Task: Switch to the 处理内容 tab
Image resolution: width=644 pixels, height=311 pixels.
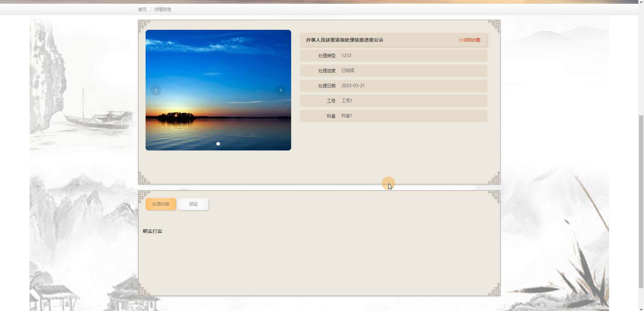Action: pos(161,204)
